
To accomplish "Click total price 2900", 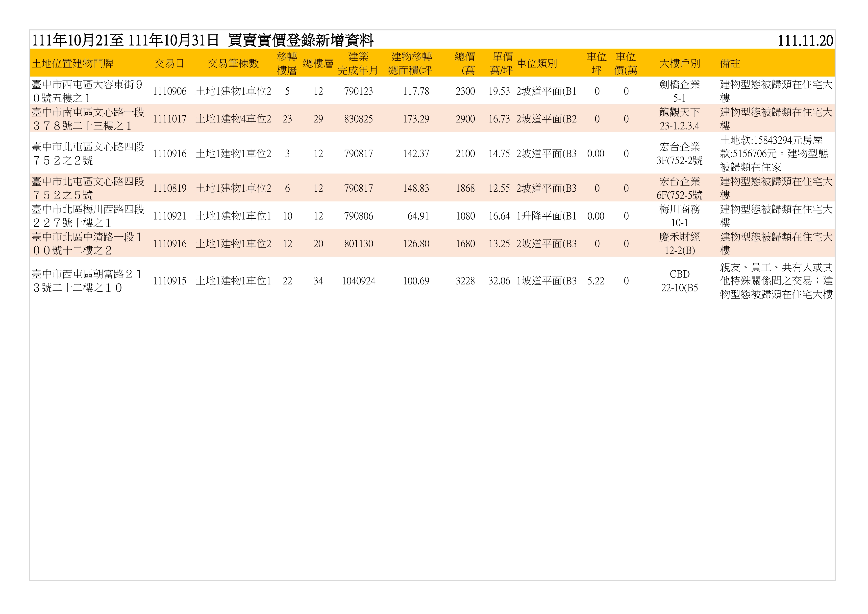I will coord(465,119).
